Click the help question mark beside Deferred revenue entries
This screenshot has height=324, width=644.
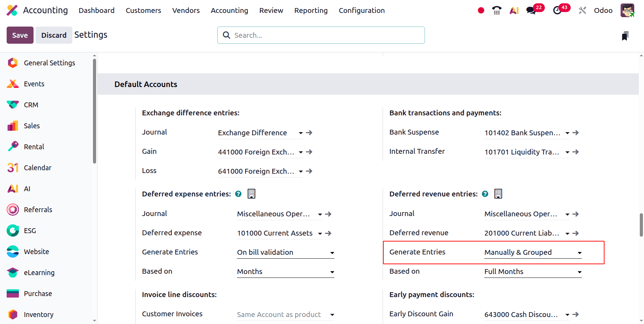click(485, 194)
